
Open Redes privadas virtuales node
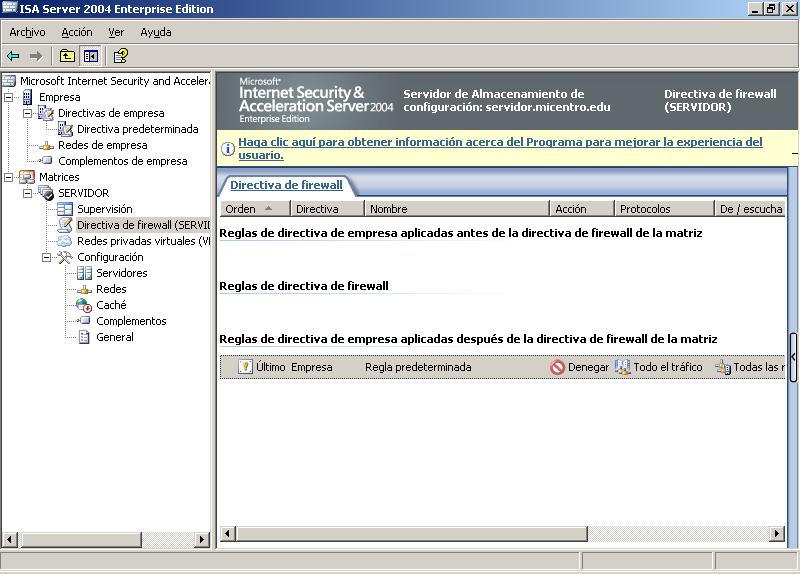[x=142, y=241]
